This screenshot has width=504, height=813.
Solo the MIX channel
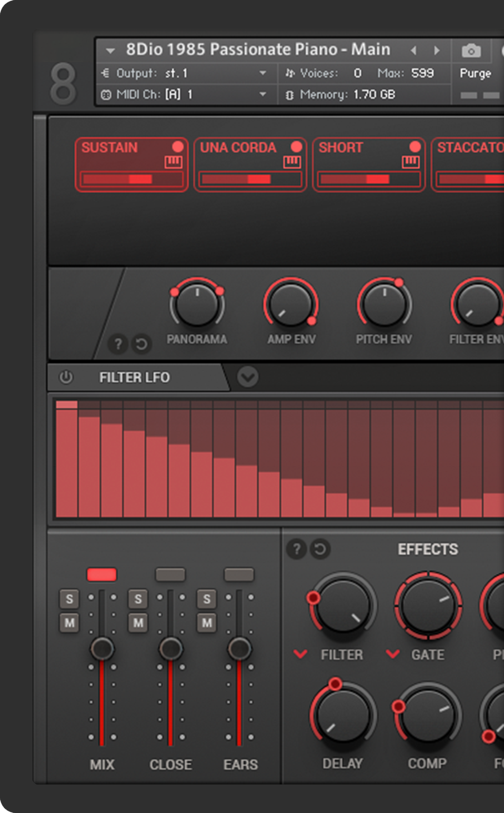coord(69,599)
